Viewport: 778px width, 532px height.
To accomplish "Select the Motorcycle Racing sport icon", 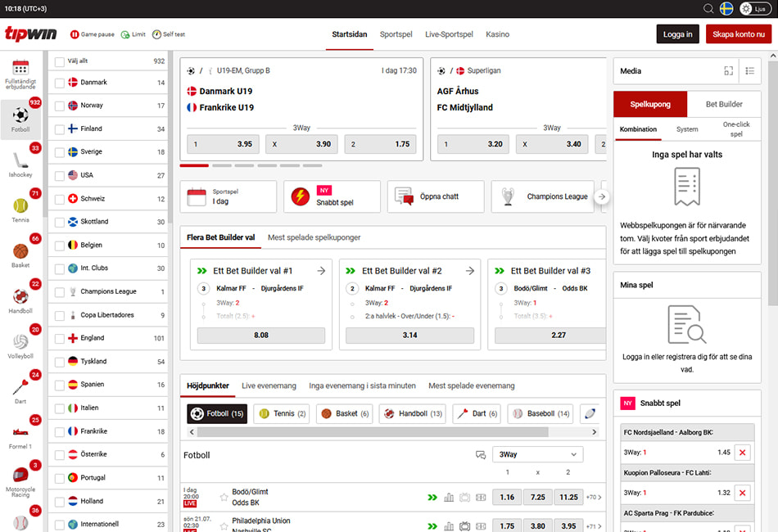I will point(20,482).
